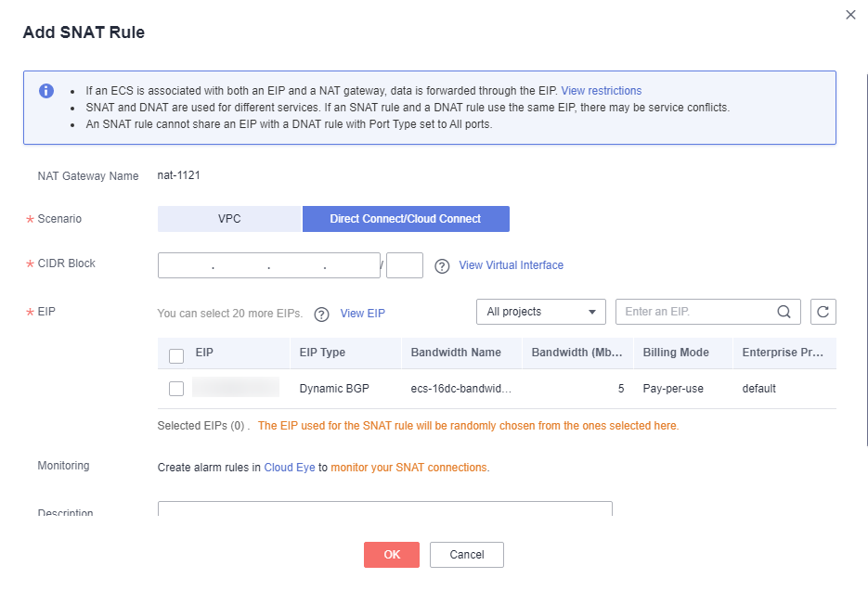
Task: Select Direct Connect/Cloud Connect scenario
Action: [406, 219]
